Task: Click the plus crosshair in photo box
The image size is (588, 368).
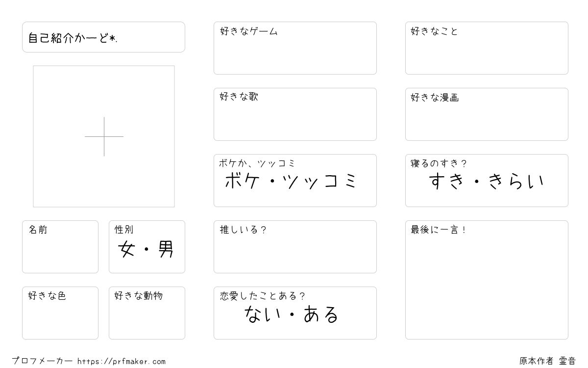Action: 104,136
